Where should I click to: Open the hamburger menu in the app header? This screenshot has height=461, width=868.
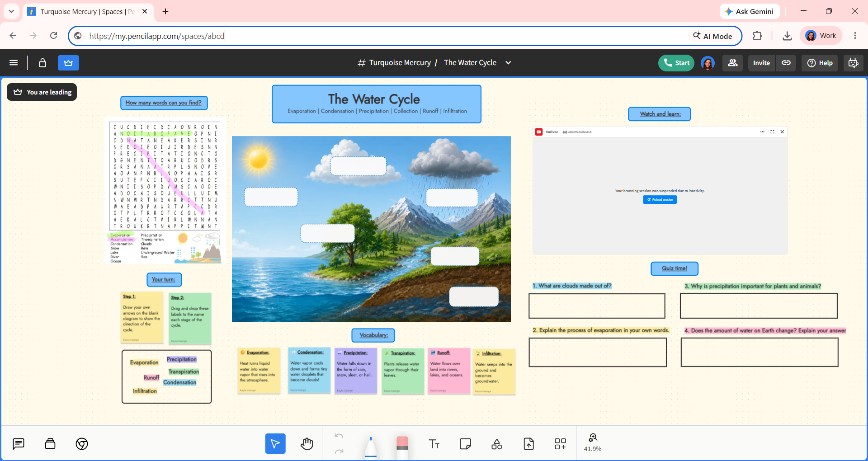14,63
